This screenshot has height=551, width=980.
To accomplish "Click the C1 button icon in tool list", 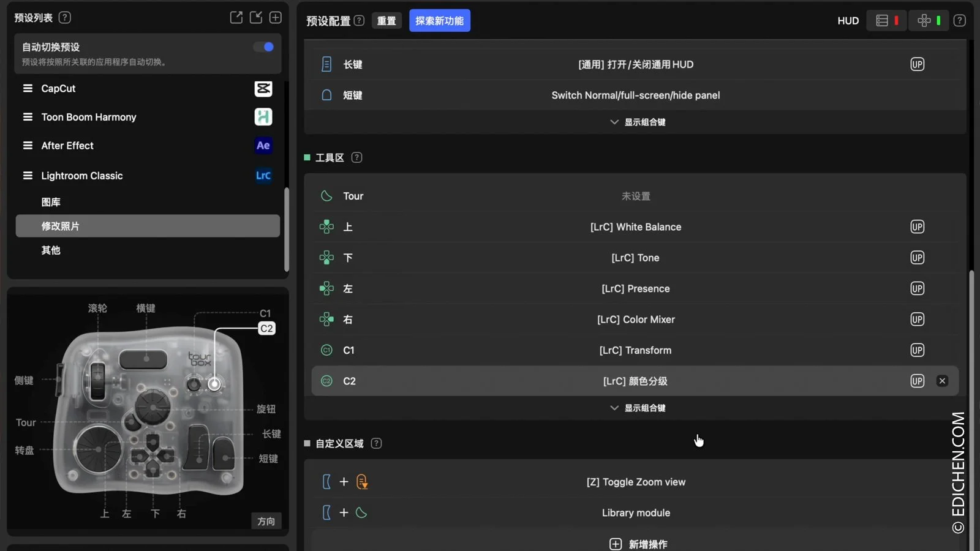I will (326, 350).
